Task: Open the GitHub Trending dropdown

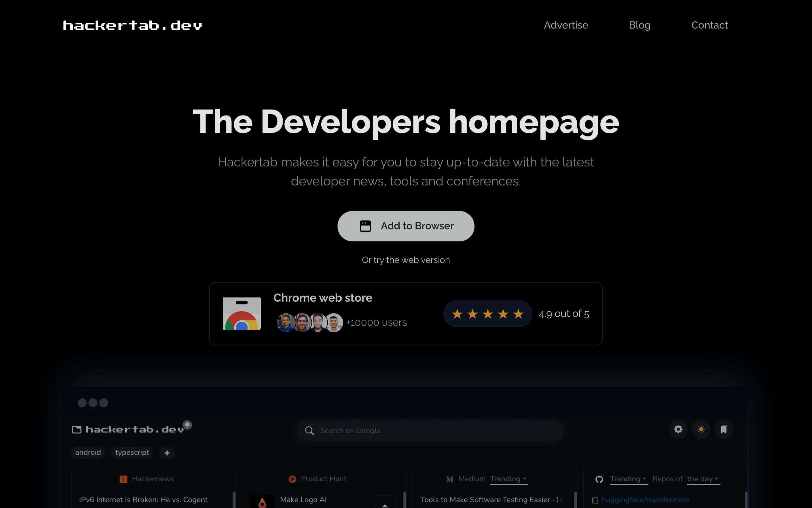Action: (x=628, y=479)
